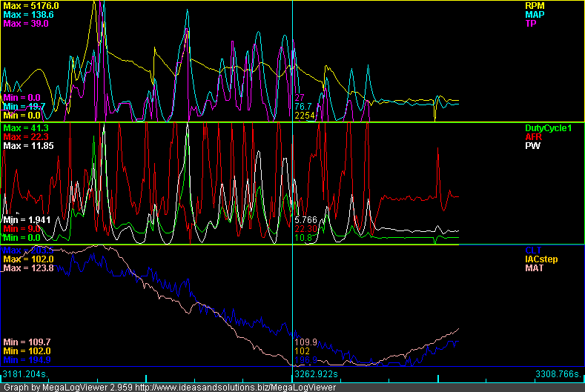The height and width of the screenshot is (392, 585).
Task: Select the Max = 138.6 MAP value
Action: tap(28, 15)
